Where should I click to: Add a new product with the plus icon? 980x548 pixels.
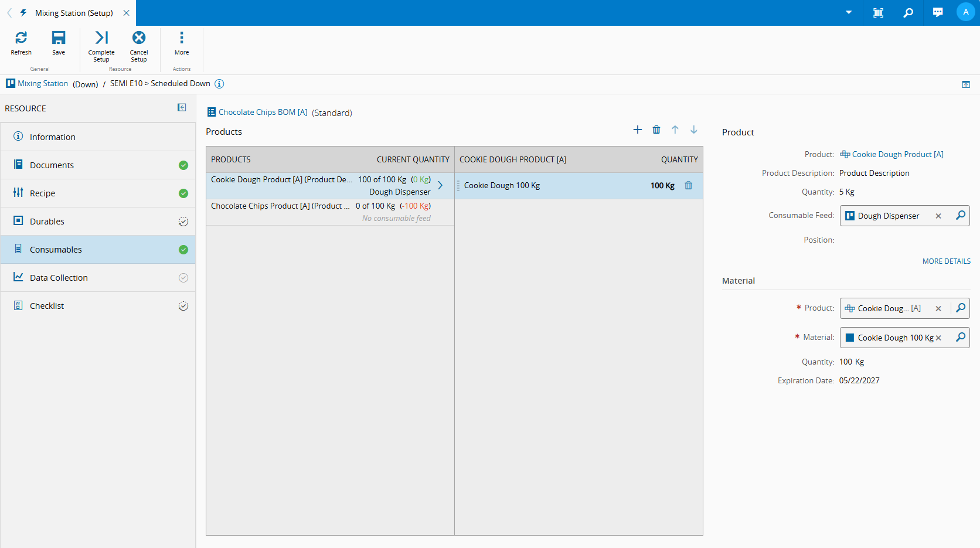coord(638,130)
